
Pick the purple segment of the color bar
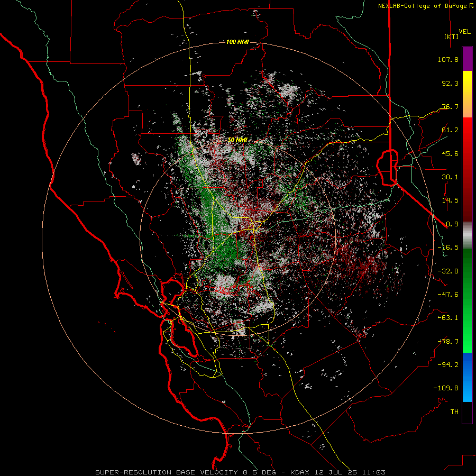pos(467,59)
